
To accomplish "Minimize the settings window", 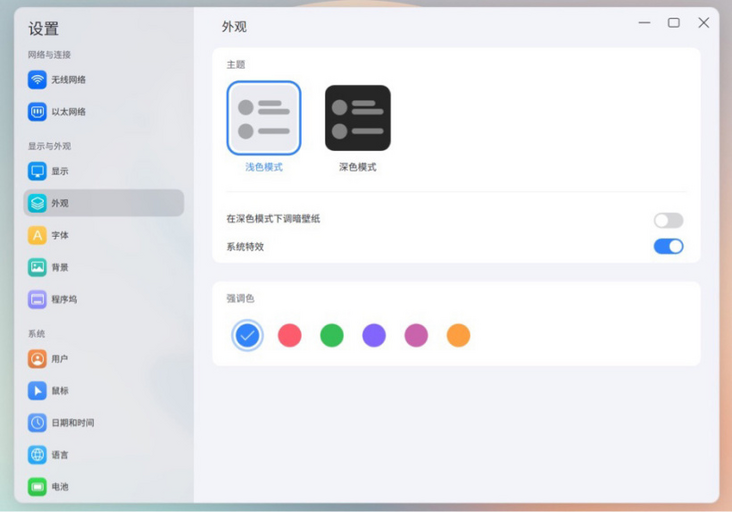I will tap(645, 22).
